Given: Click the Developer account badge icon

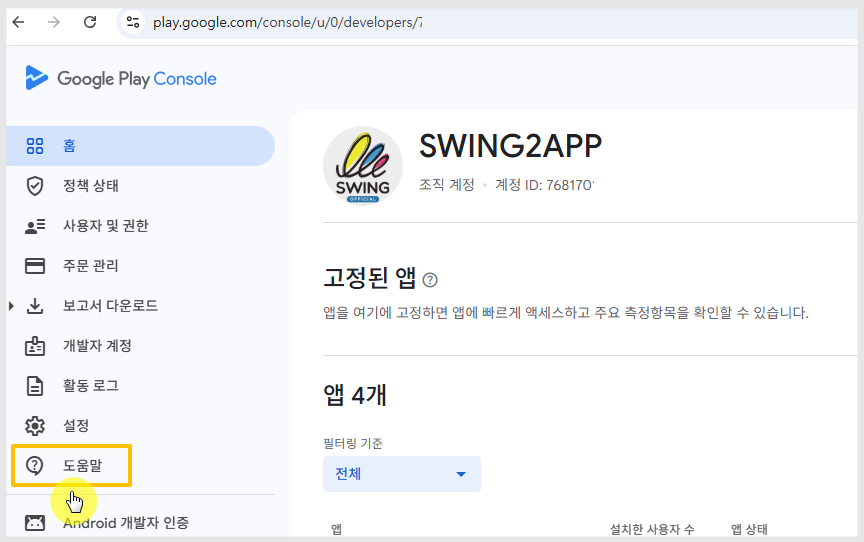Looking at the screenshot, I should pyautogui.click(x=35, y=346).
